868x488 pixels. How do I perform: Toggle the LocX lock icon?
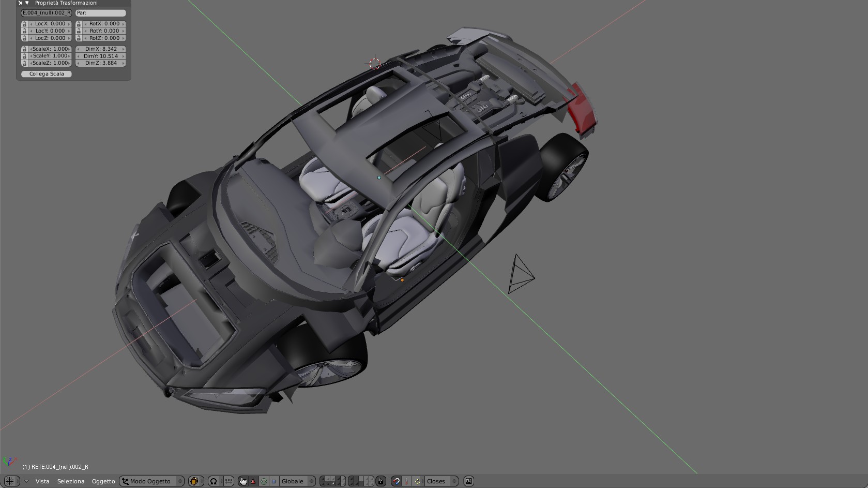[24, 24]
